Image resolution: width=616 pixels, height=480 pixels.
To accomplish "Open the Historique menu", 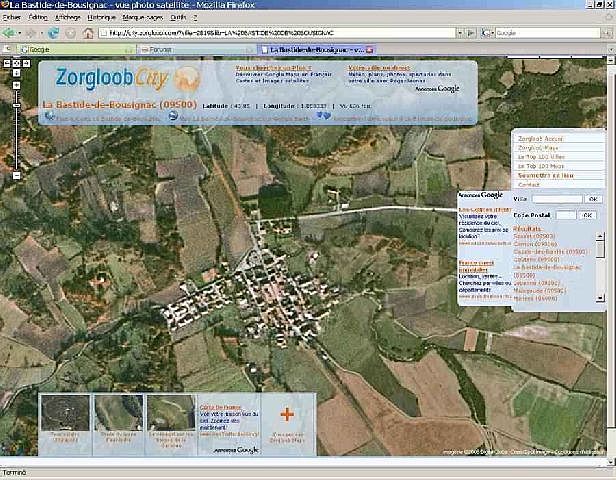I will click(x=101, y=18).
